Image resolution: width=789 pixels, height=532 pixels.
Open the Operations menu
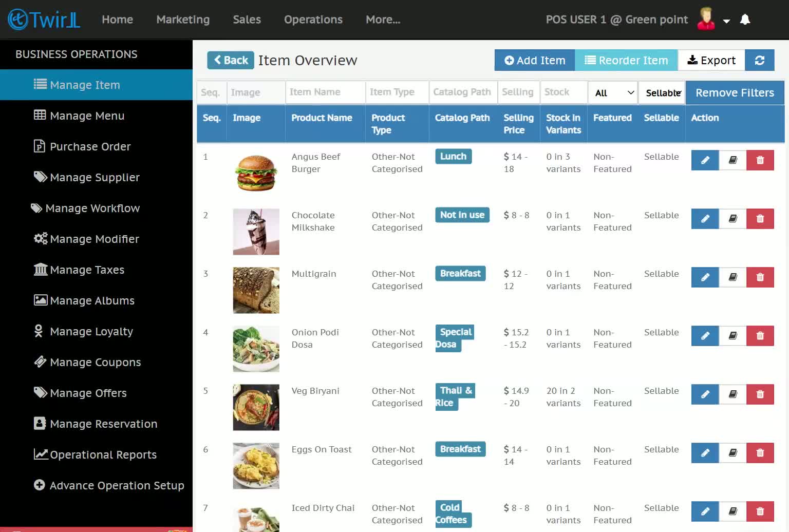click(x=313, y=20)
